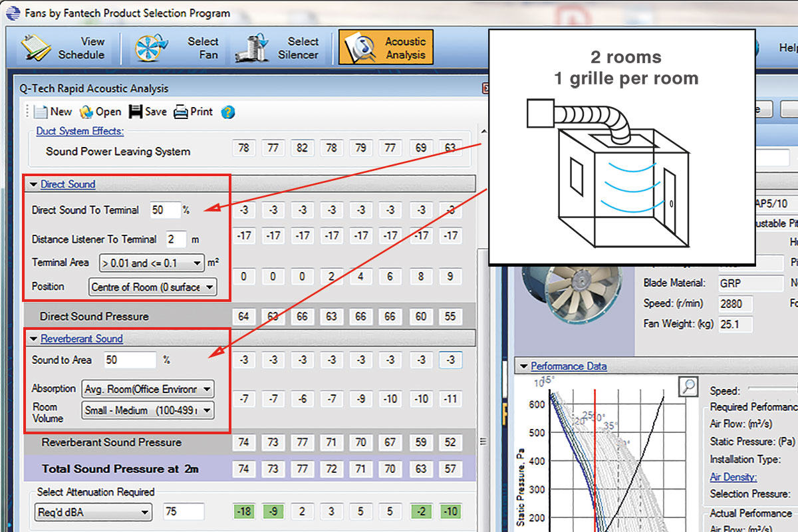798x532 pixels.
Task: Print the acoustic analysis
Action: tap(192, 111)
